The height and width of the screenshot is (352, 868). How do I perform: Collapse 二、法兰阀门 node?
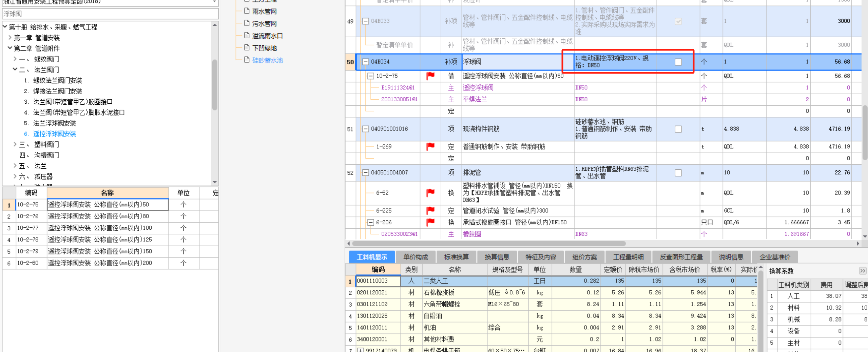coord(15,69)
